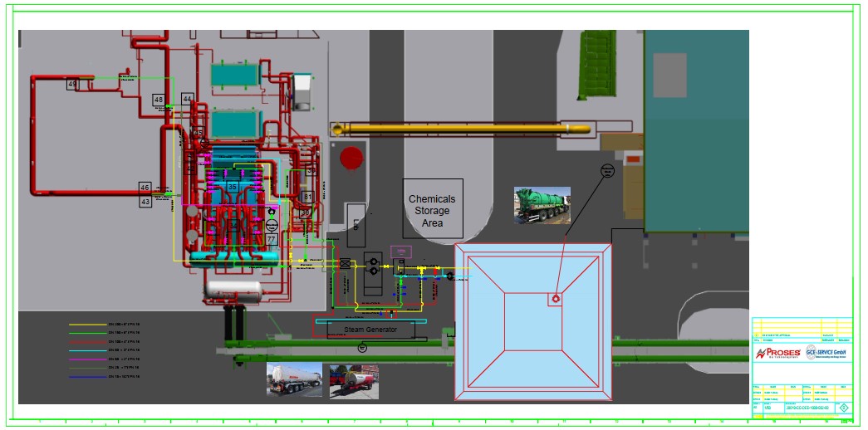Click the red circular tank symbol
The width and height of the screenshot is (868, 430).
pyautogui.click(x=353, y=157)
